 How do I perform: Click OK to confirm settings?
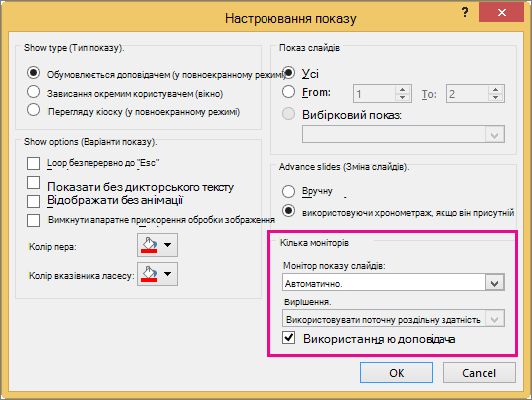click(397, 373)
